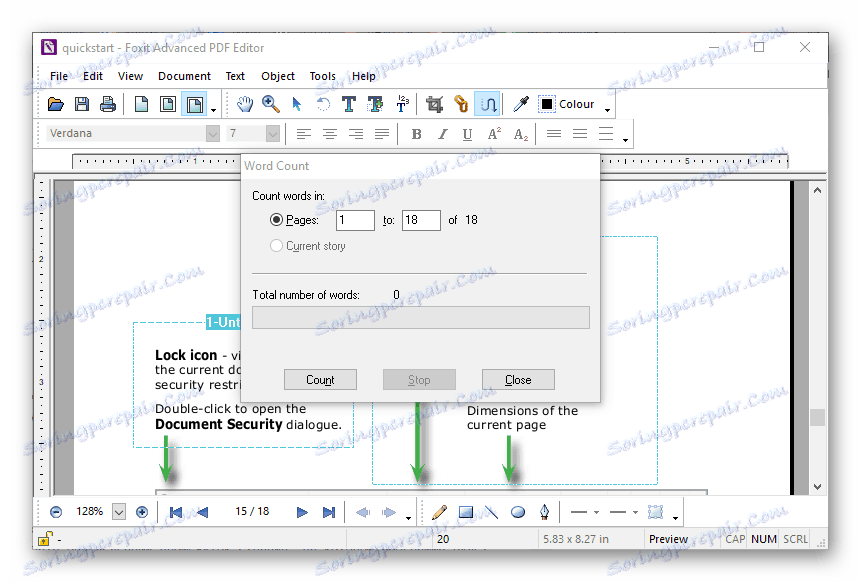Go to previous page
The height and width of the screenshot is (582, 861).
[203, 512]
